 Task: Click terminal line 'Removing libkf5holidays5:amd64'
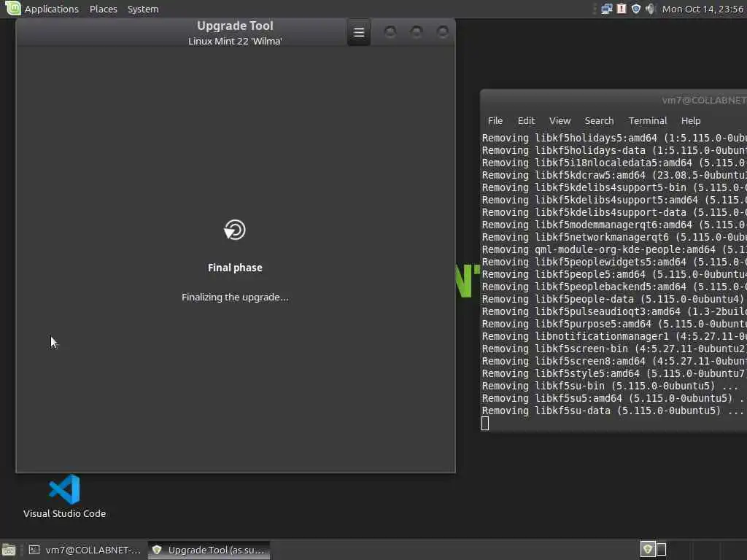pyautogui.click(x=614, y=138)
